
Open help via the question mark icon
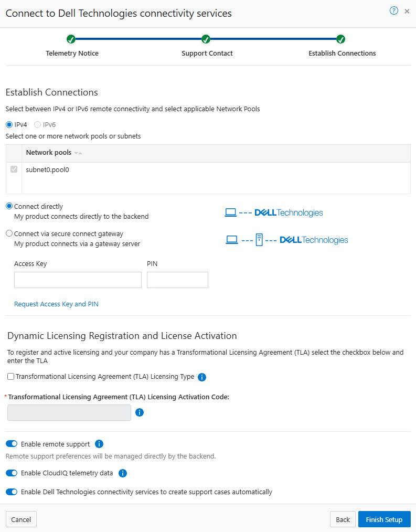pyautogui.click(x=394, y=10)
